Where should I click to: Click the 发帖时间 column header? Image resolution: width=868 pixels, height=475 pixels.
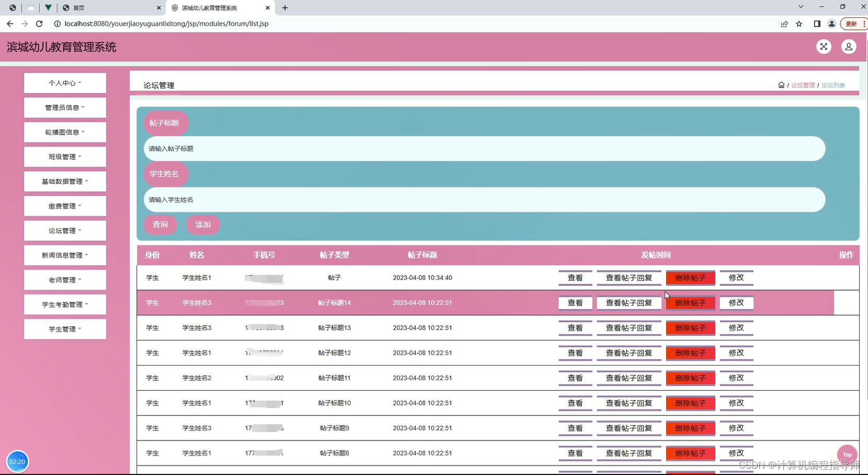point(656,255)
